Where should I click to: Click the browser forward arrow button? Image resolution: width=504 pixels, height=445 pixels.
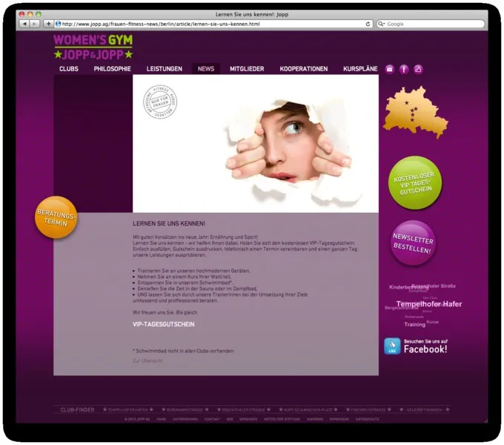pyautogui.click(x=34, y=24)
